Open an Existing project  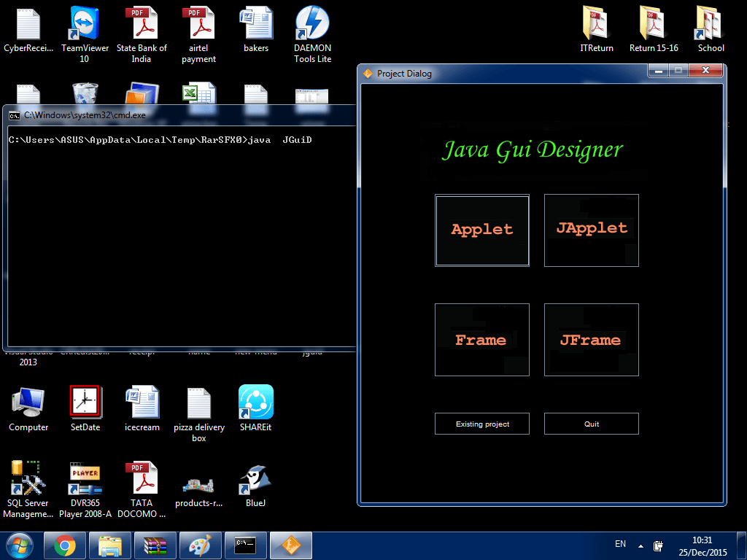click(x=481, y=423)
